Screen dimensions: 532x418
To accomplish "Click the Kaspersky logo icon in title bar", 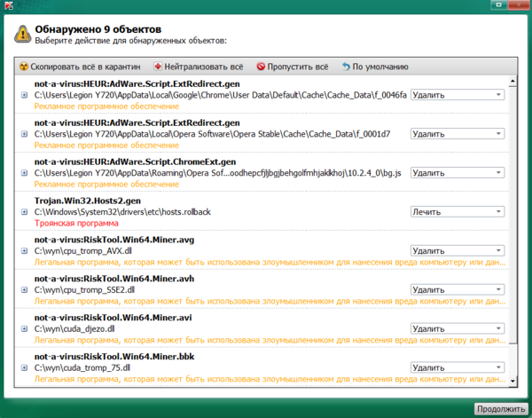I will [9, 4].
